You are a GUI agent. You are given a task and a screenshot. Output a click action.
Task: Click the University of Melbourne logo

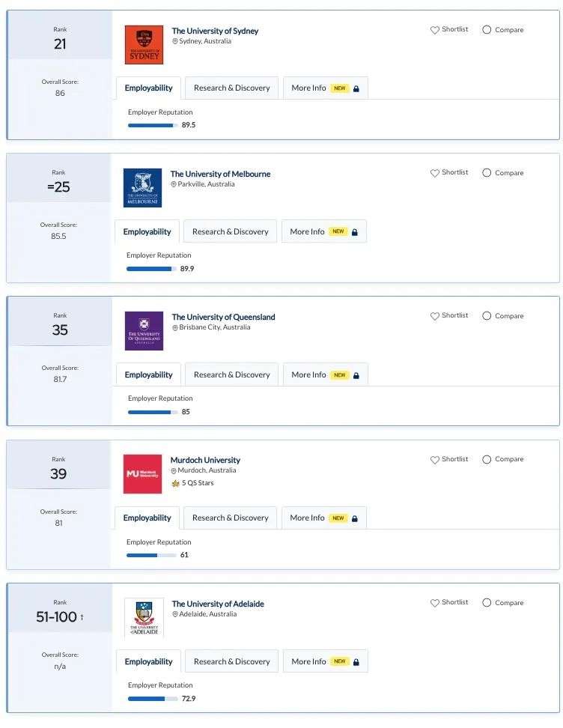coord(142,187)
